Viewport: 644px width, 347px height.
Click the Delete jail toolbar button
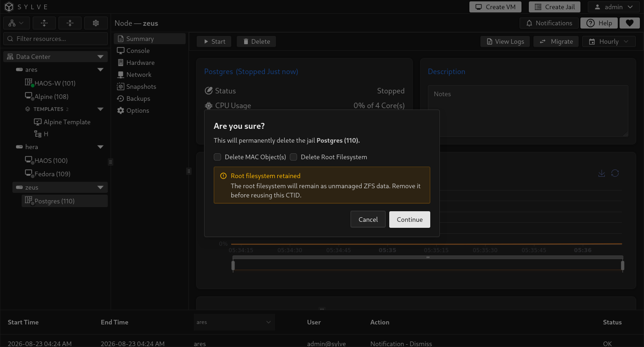tap(257, 41)
